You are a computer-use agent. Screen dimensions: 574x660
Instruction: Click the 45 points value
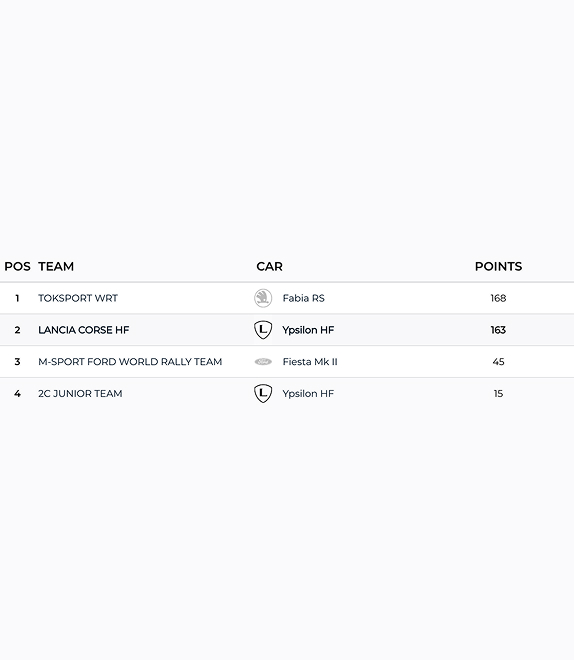498,362
